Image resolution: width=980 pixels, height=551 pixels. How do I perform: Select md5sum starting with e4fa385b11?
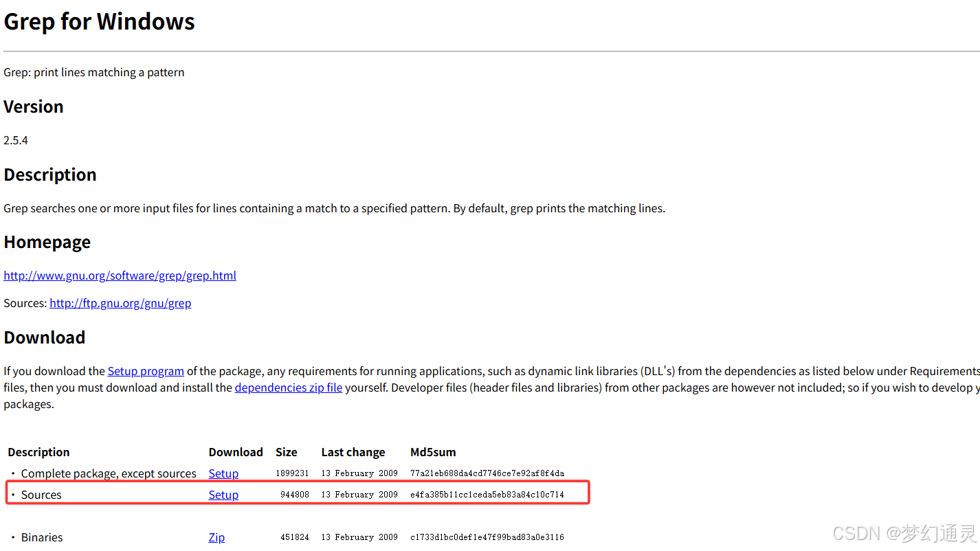(487, 495)
